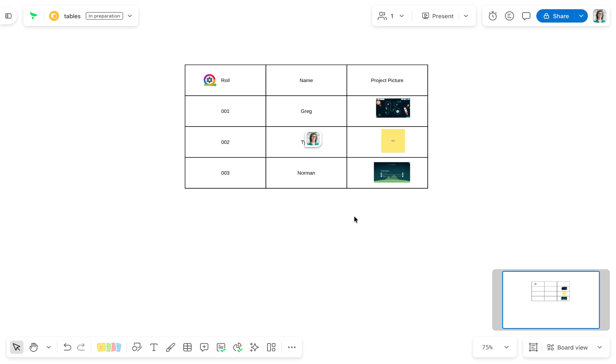Expand the Share dropdown arrow
This screenshot has width=616, height=364.
(x=581, y=16)
